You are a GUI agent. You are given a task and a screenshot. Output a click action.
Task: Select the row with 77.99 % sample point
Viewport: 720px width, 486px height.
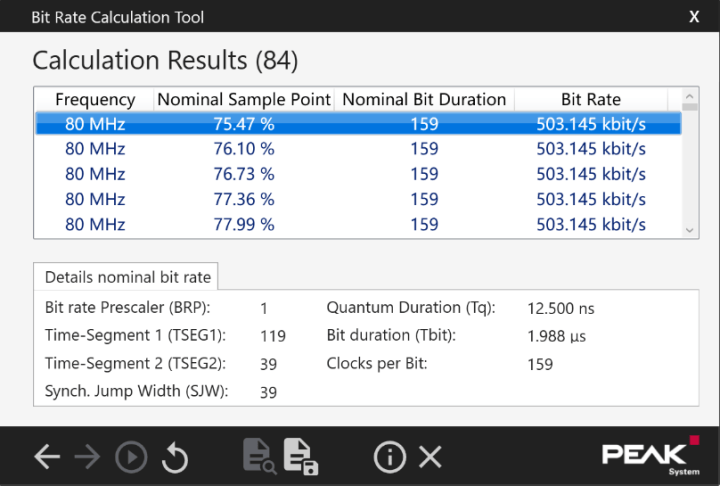[358, 225]
